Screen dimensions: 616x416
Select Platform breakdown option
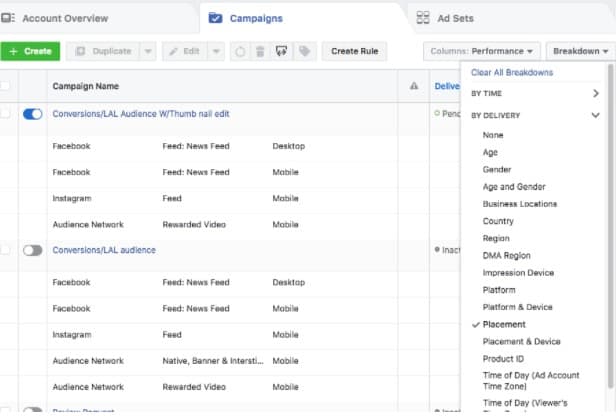499,290
